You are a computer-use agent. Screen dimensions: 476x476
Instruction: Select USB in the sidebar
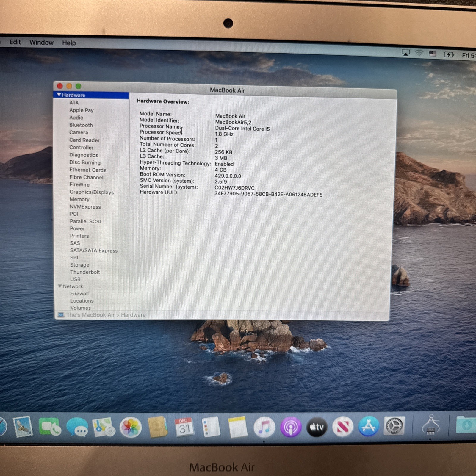[75, 279]
